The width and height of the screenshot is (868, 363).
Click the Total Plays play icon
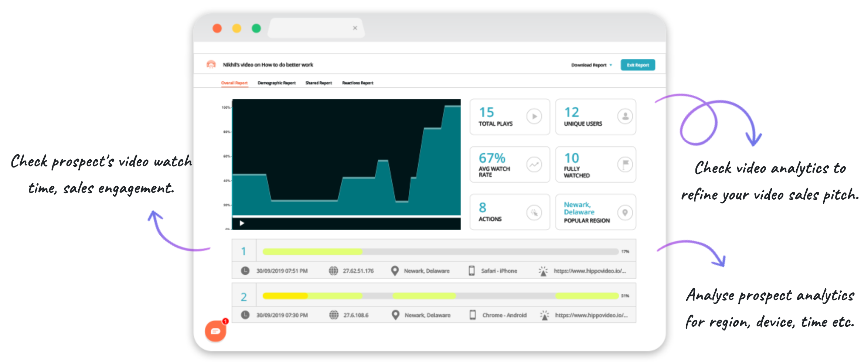click(534, 117)
